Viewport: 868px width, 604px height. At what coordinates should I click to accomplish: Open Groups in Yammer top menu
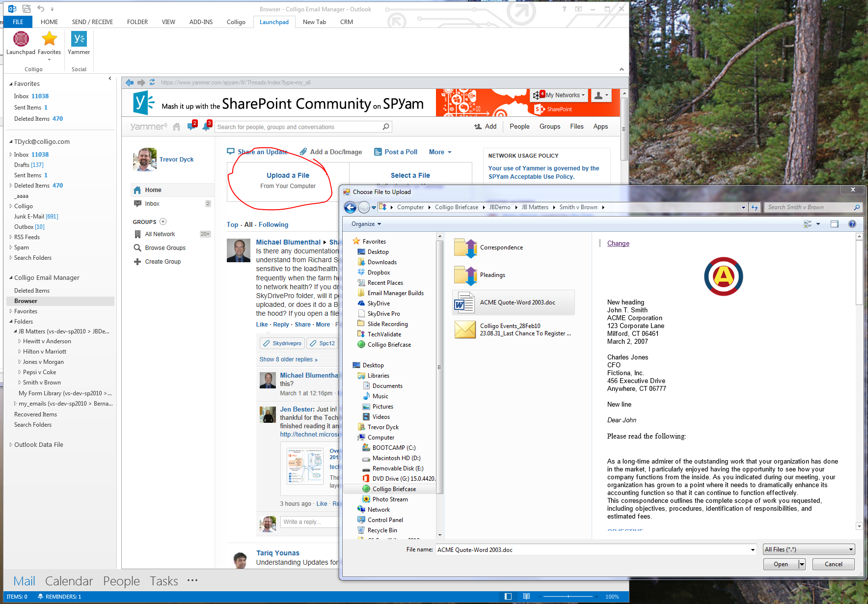coord(550,127)
